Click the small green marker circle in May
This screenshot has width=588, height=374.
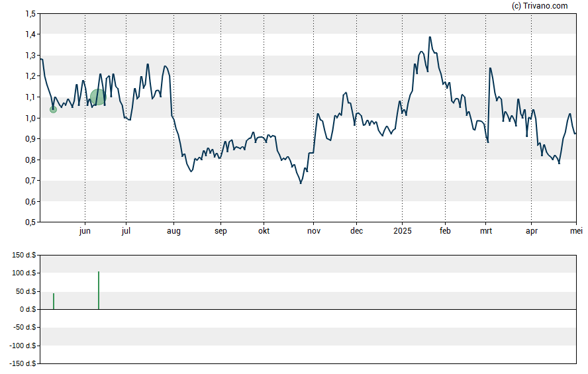click(x=53, y=109)
